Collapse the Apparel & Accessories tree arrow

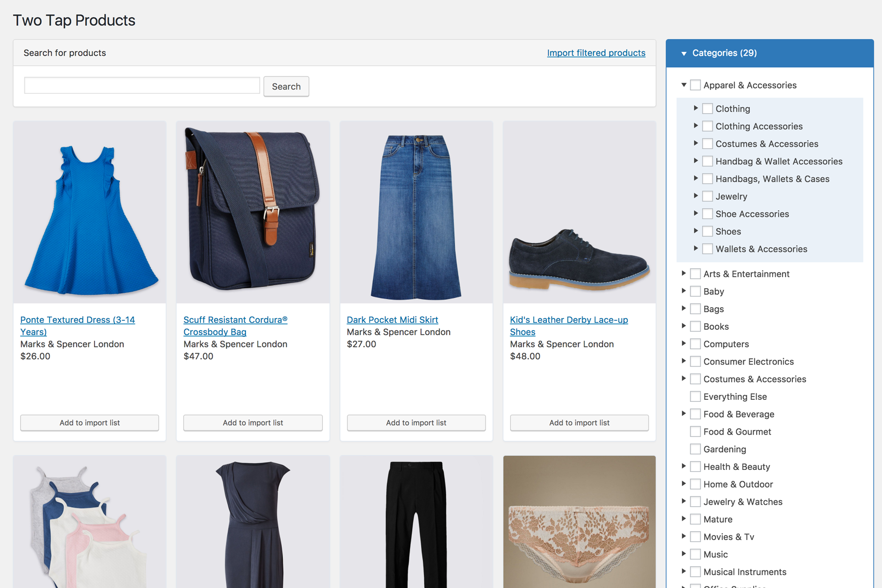coord(684,85)
